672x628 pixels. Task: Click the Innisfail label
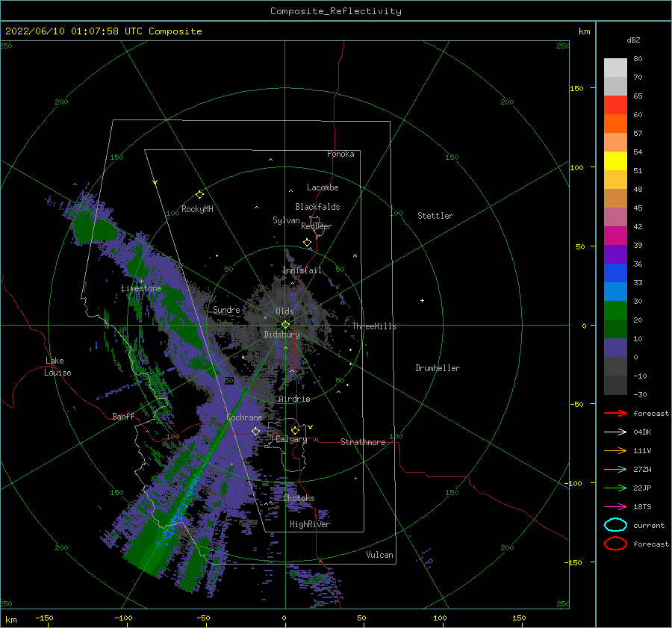point(302,270)
